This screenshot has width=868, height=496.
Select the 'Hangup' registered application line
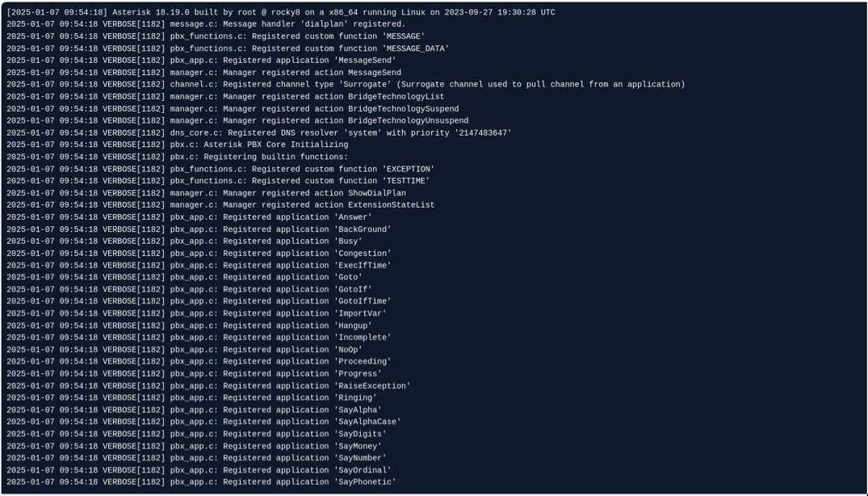coord(189,326)
